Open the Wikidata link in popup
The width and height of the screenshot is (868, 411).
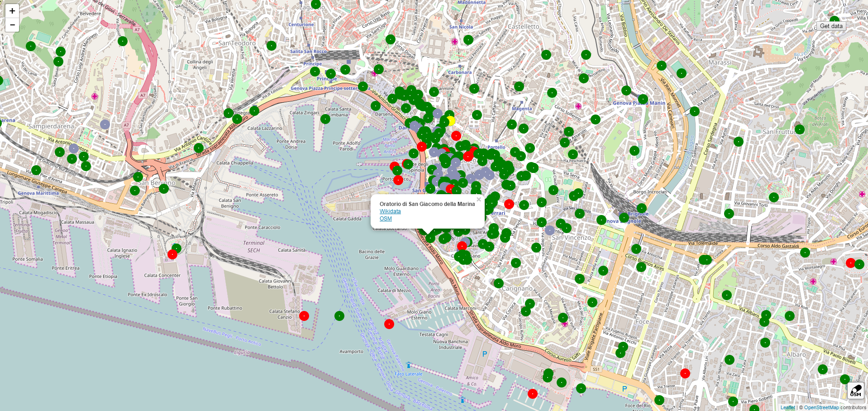[x=390, y=211]
